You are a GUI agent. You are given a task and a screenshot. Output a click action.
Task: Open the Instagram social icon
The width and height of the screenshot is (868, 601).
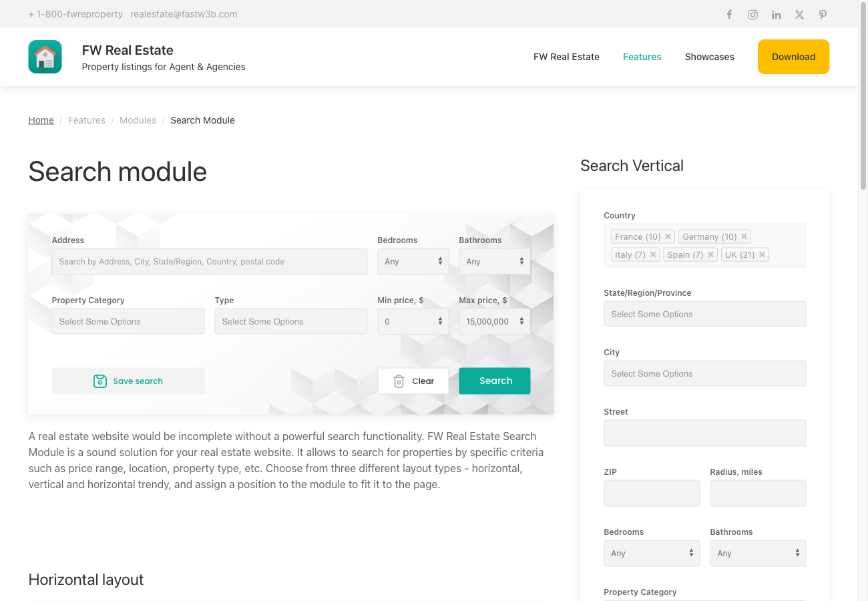click(752, 14)
